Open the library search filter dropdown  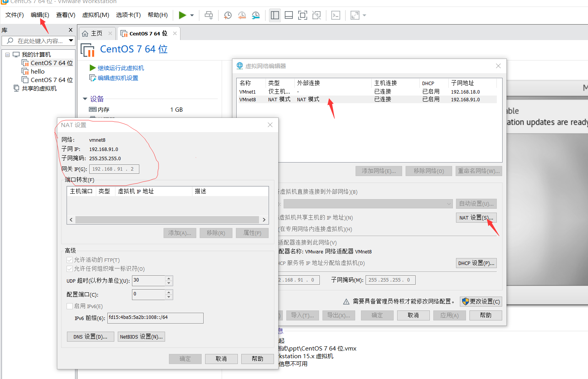click(71, 40)
